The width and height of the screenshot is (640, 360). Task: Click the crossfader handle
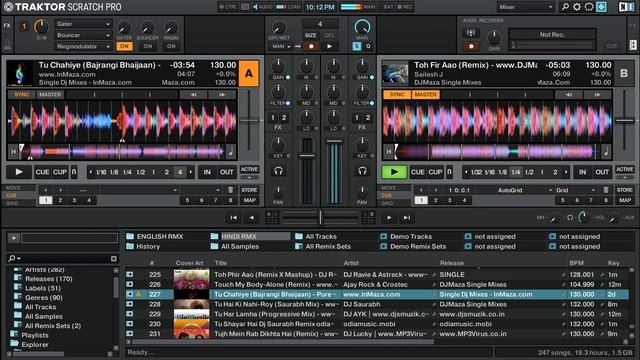click(320, 218)
